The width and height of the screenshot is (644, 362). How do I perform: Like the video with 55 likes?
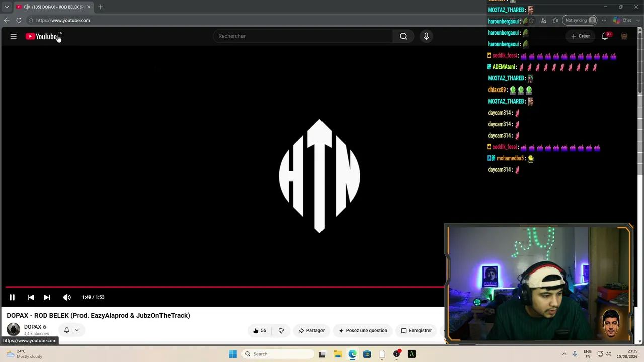pyautogui.click(x=260, y=330)
